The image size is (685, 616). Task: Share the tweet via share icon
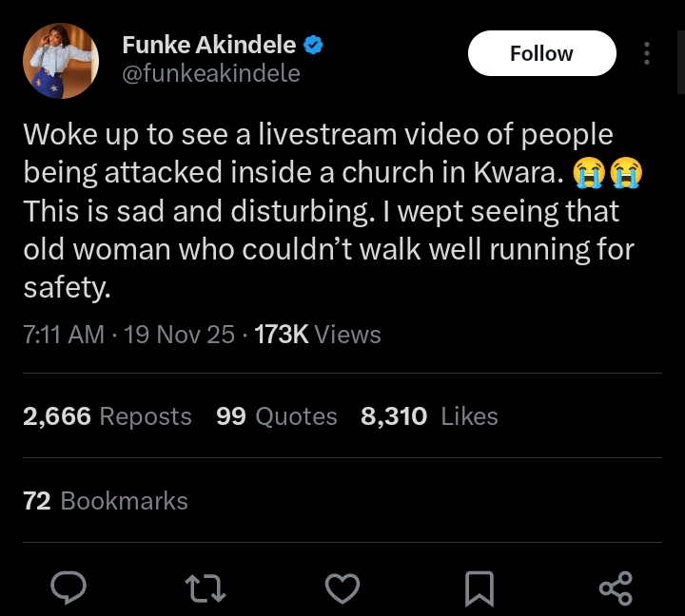point(616,588)
